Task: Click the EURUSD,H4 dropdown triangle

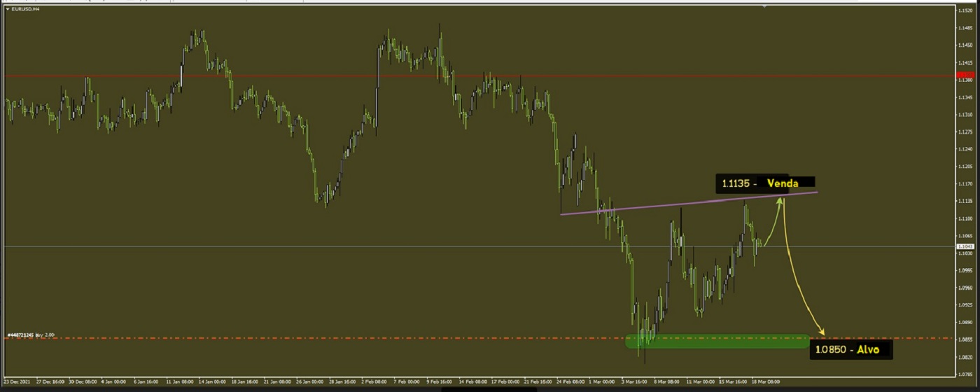Action: (x=7, y=9)
